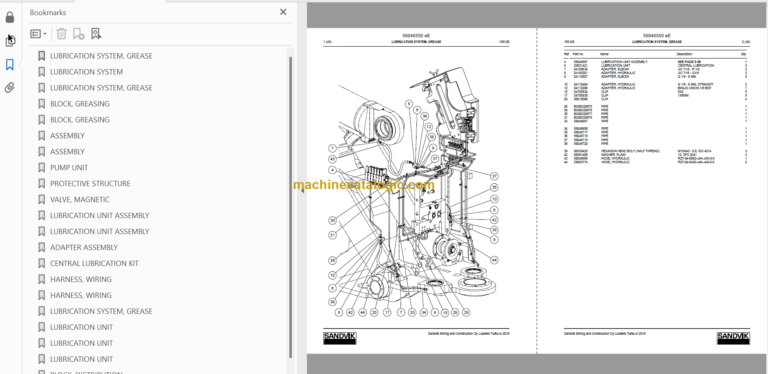Click the bookmarks panel vertical scrollbar
The image size is (768, 374).
[x=290, y=206]
